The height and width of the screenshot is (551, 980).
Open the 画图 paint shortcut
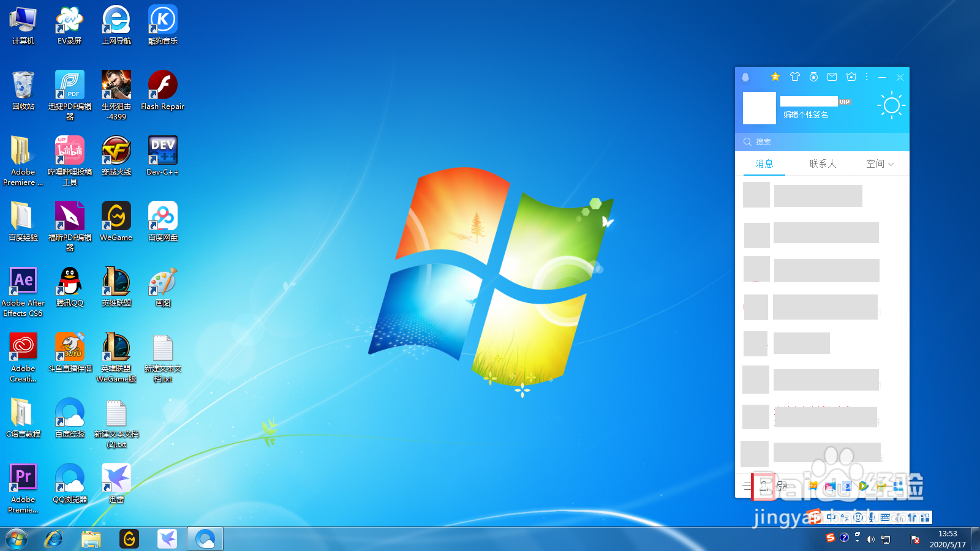coord(163,287)
